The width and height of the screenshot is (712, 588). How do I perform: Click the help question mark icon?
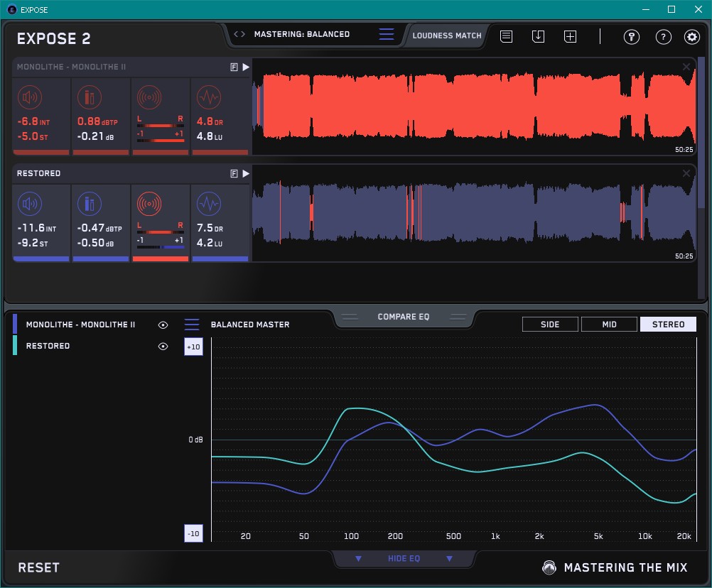point(663,37)
